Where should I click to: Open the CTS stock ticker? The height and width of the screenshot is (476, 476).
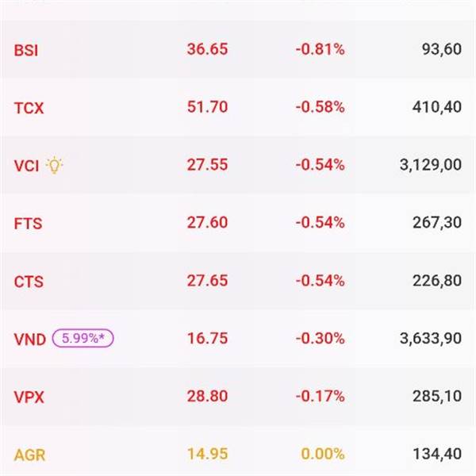click(x=29, y=282)
